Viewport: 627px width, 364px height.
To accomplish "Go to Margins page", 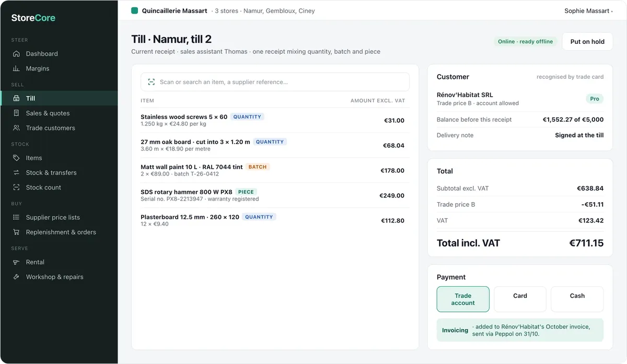I will 59,68.
